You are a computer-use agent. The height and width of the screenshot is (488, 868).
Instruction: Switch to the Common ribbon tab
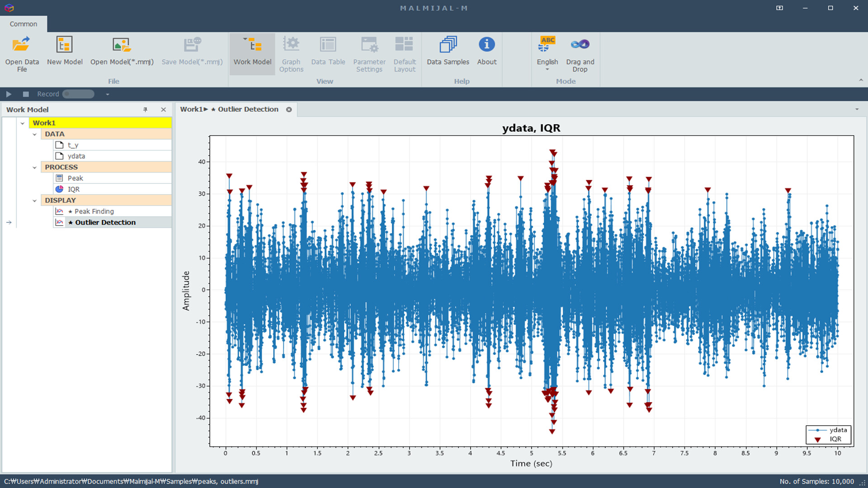point(24,24)
